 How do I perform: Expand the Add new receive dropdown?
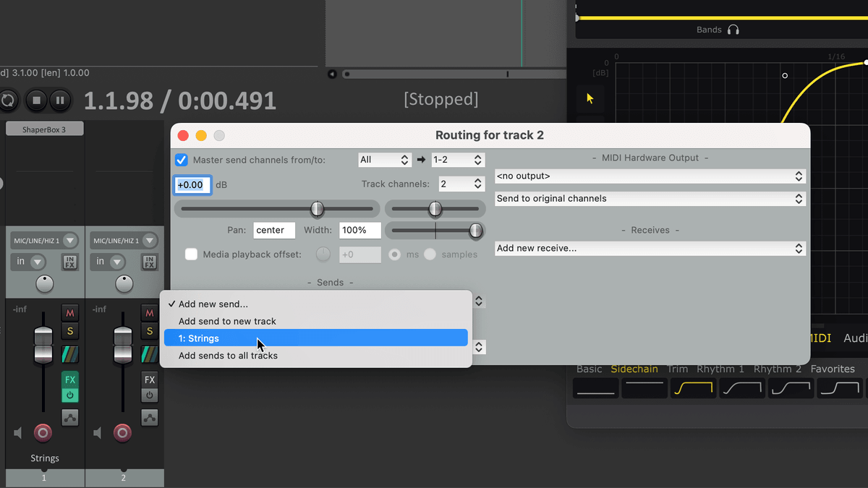click(x=650, y=249)
